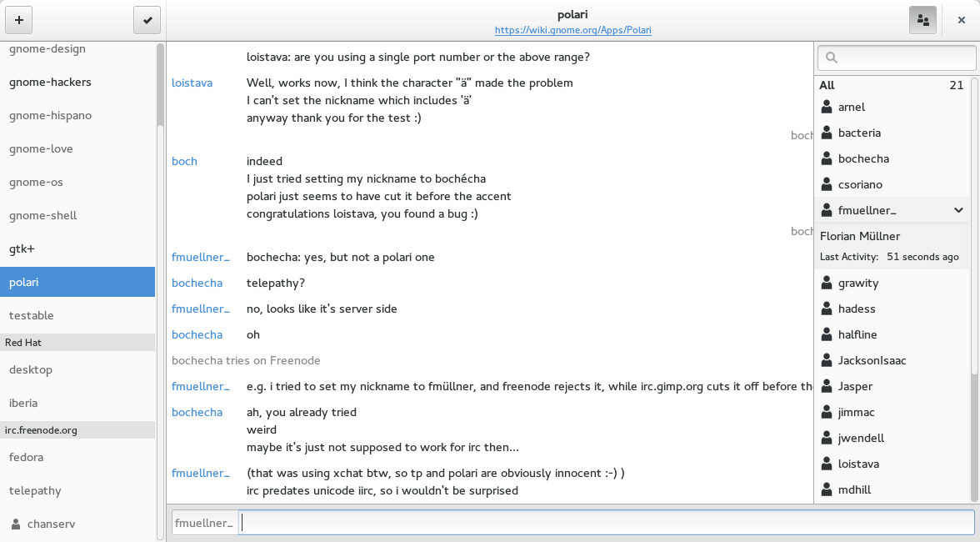980x542 pixels.
Task: Click the 'congratulations loistava' message
Action: 362,213
